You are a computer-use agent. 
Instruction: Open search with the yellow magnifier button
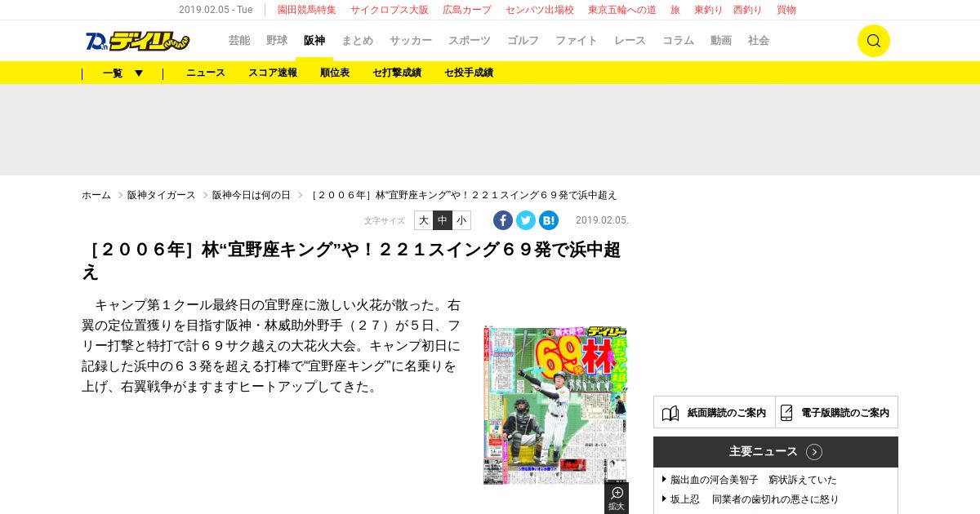873,41
